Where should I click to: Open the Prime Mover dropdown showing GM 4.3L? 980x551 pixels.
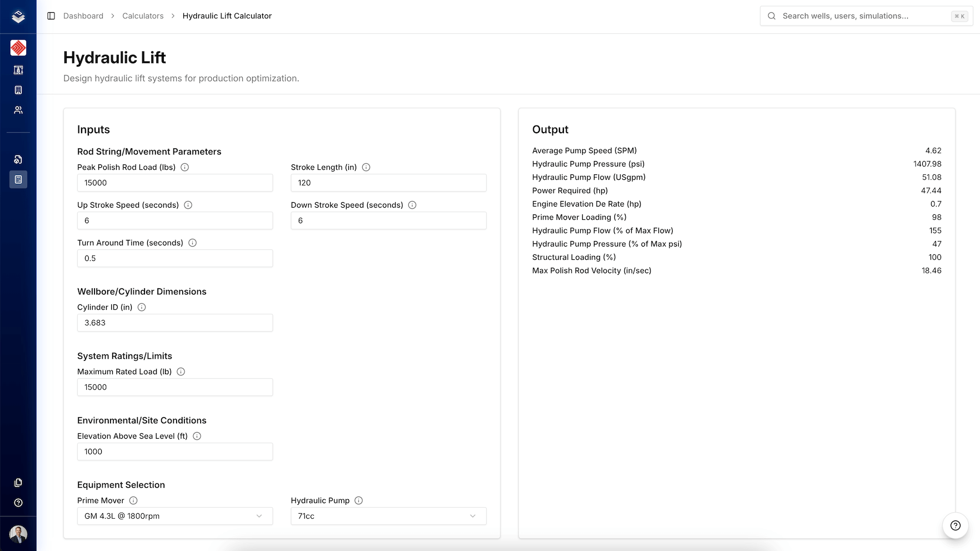point(174,516)
